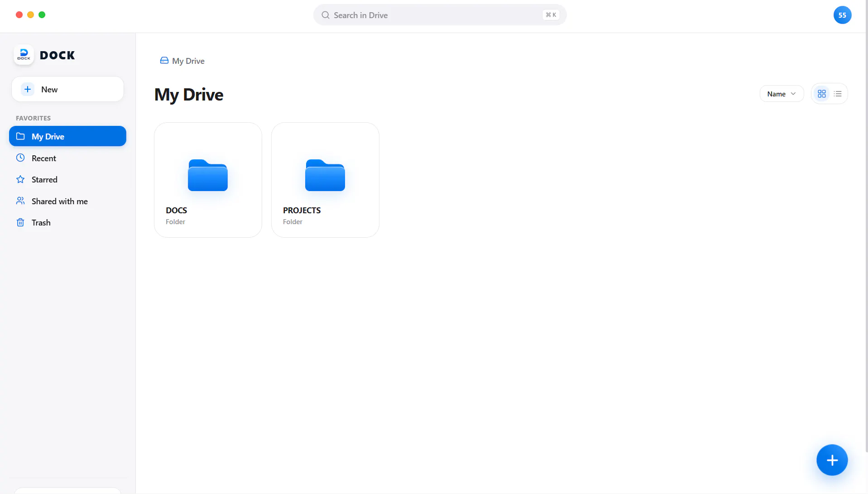Open Shared with me
Viewport: 868px width, 494px height.
[x=67, y=201]
